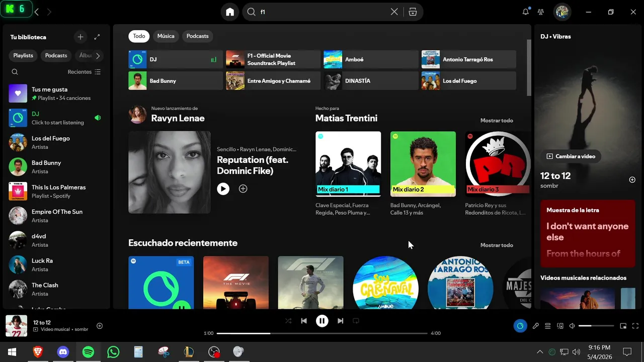Seek within the song progress bar
644x362 pixels.
(x=322, y=333)
